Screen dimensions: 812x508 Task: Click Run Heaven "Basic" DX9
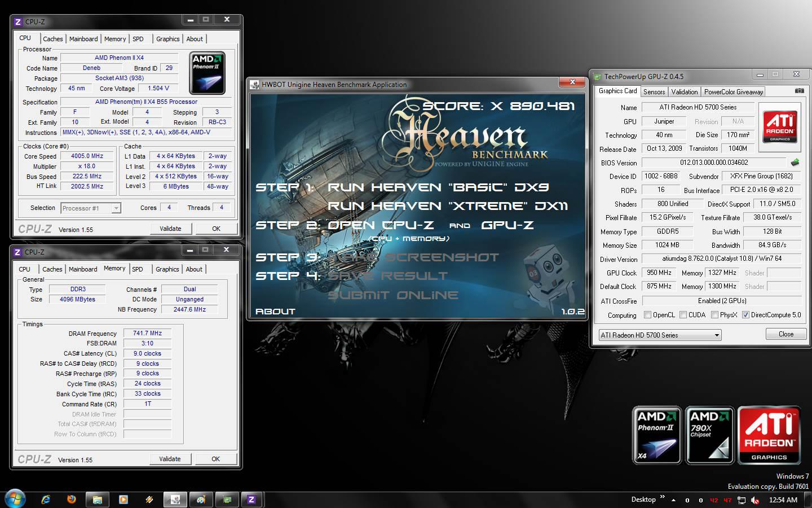pos(438,187)
